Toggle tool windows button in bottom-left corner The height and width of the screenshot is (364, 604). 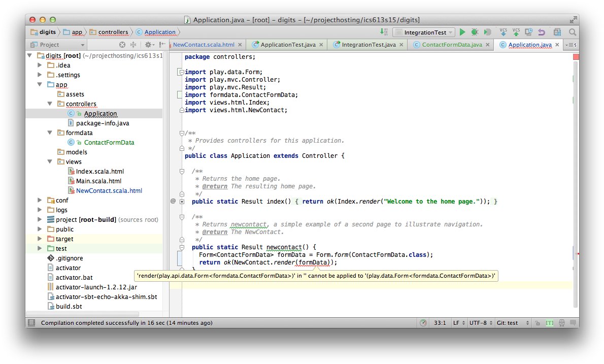click(x=31, y=323)
